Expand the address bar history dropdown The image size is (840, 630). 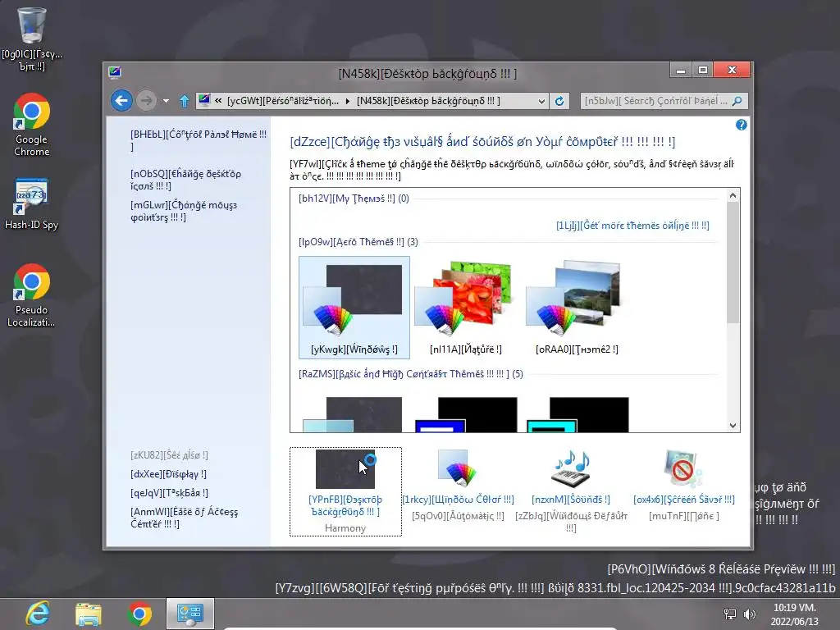pos(541,101)
